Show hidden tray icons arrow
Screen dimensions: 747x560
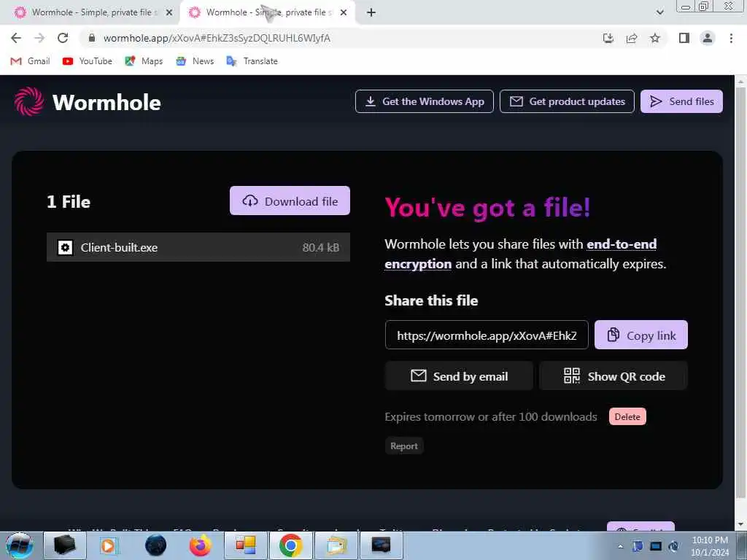click(x=620, y=546)
